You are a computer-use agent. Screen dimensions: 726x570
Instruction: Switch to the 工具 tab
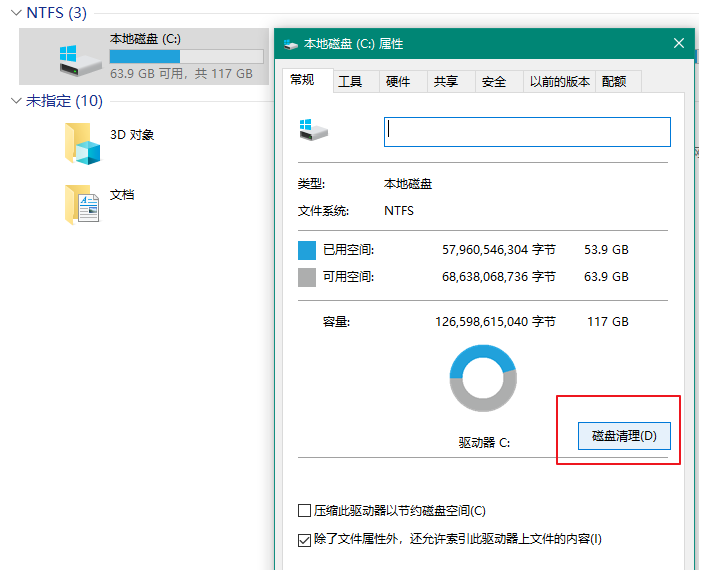point(356,82)
